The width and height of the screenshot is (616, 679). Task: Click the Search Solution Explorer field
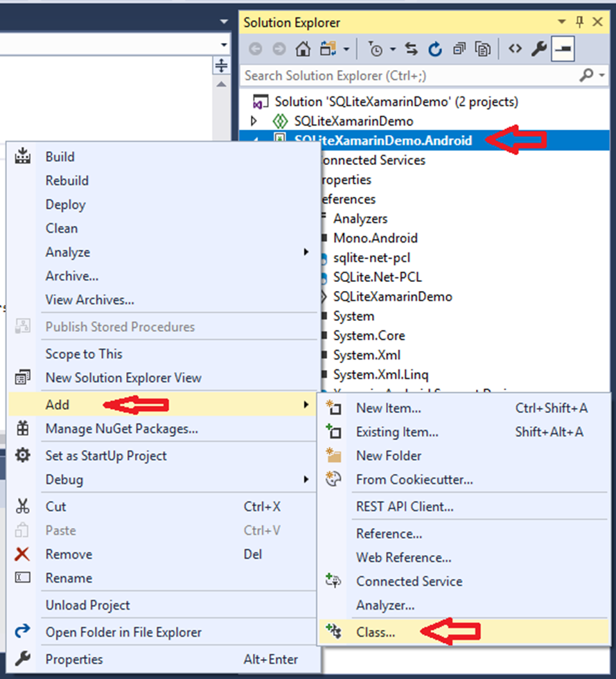click(410, 76)
